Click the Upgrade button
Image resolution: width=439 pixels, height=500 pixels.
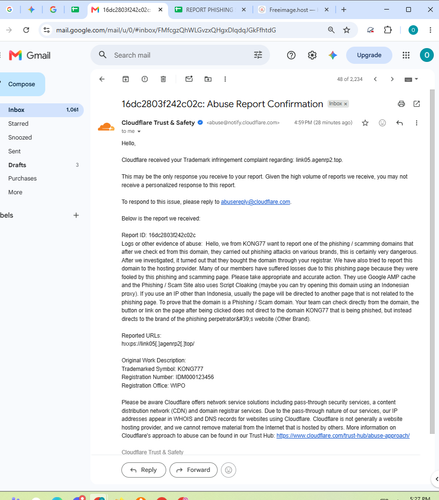coord(369,55)
